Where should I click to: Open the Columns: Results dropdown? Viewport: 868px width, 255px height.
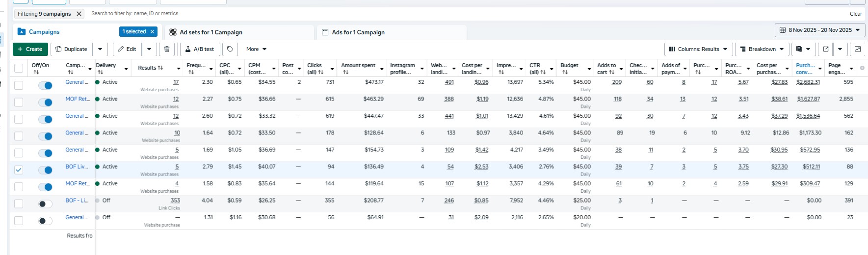(698, 49)
